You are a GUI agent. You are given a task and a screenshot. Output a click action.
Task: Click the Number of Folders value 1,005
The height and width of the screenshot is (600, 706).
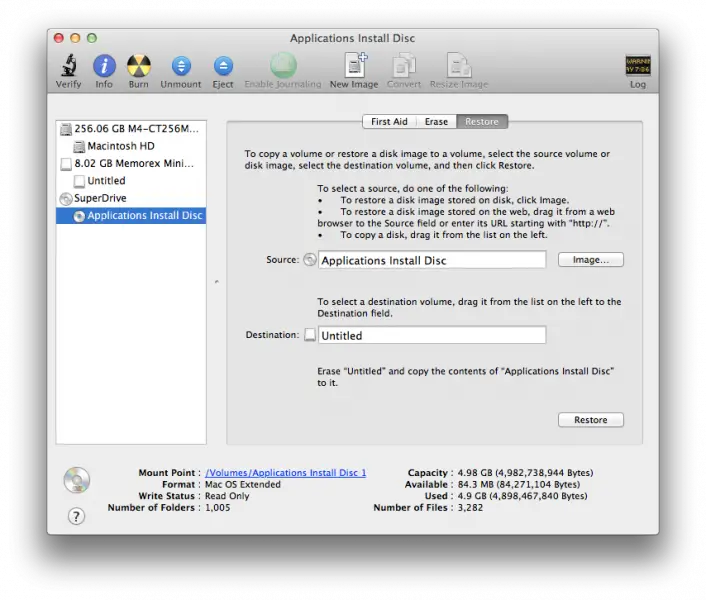point(217,508)
